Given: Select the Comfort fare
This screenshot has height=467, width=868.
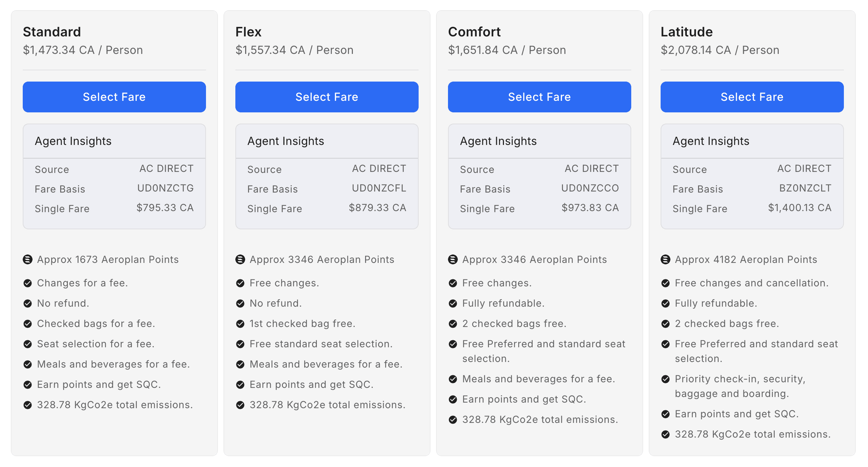Looking at the screenshot, I should [x=539, y=97].
